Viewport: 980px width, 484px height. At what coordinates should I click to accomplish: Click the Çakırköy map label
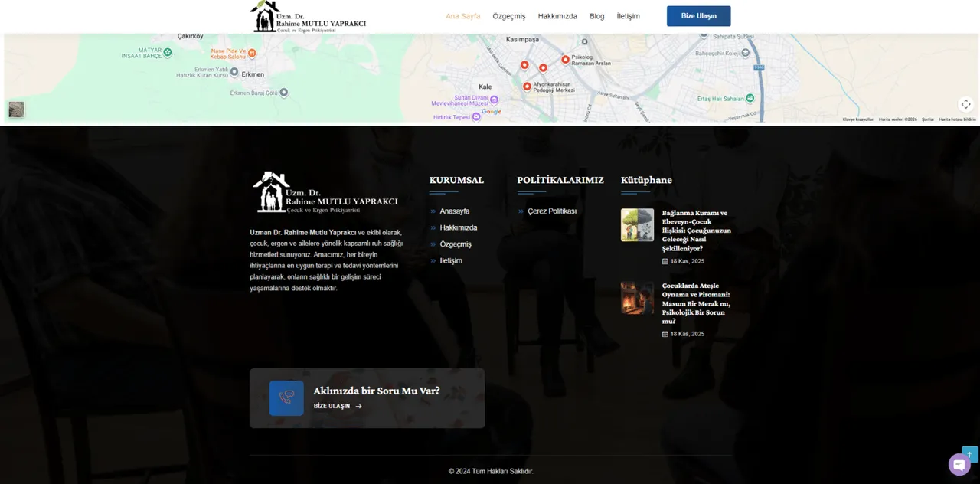pos(191,36)
